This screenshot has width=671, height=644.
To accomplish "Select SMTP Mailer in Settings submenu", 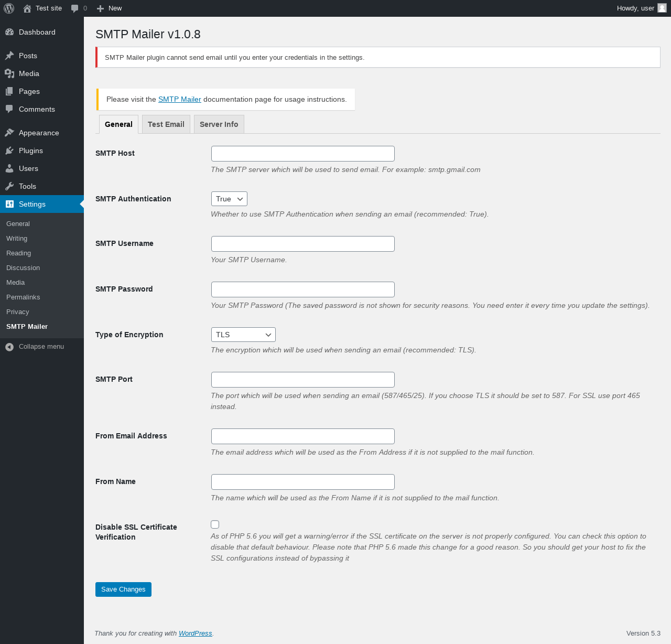I will click(x=27, y=326).
